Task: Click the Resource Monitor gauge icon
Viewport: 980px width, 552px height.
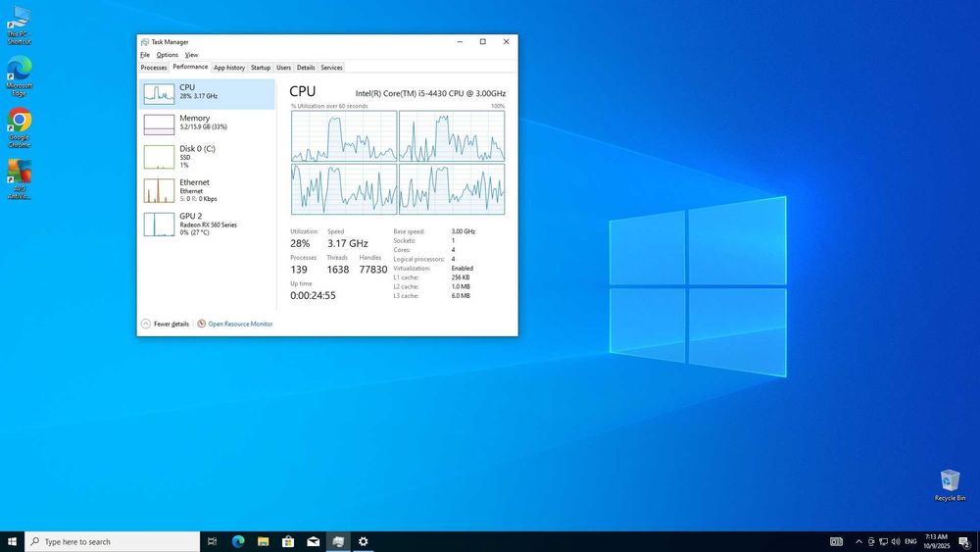Action: [x=201, y=324]
